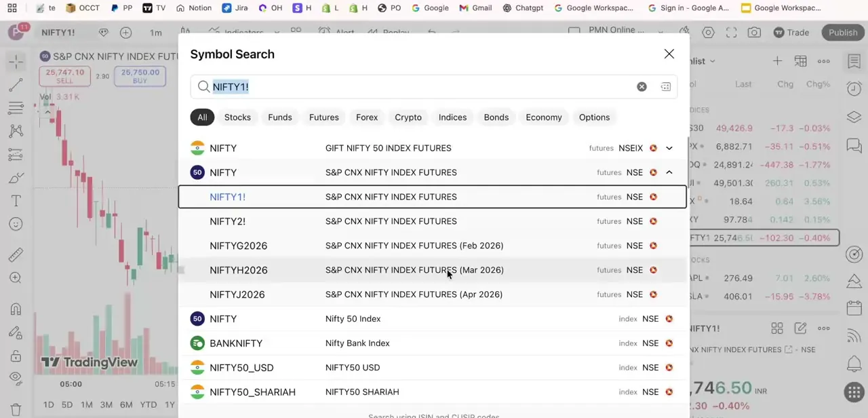This screenshot has width=868, height=418.
Task: Toggle the magnet mode icon
Action: (x=16, y=309)
